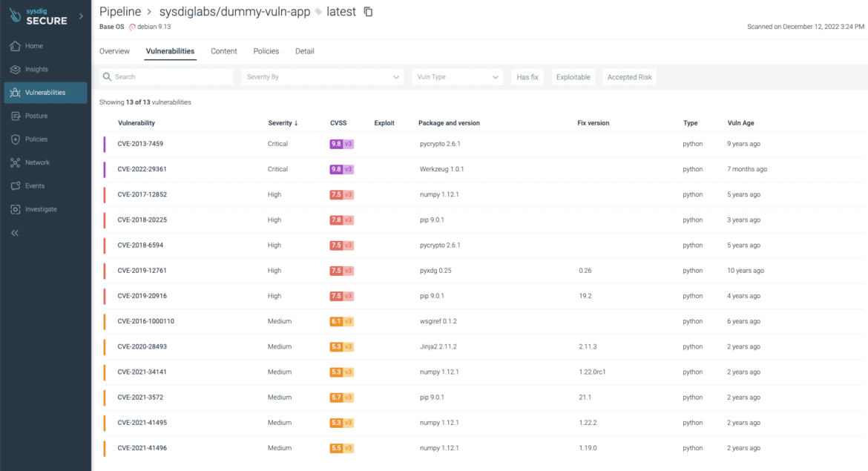Click the pyxdg 0.25 package cell
Image resolution: width=868 pixels, height=471 pixels.
[435, 271]
